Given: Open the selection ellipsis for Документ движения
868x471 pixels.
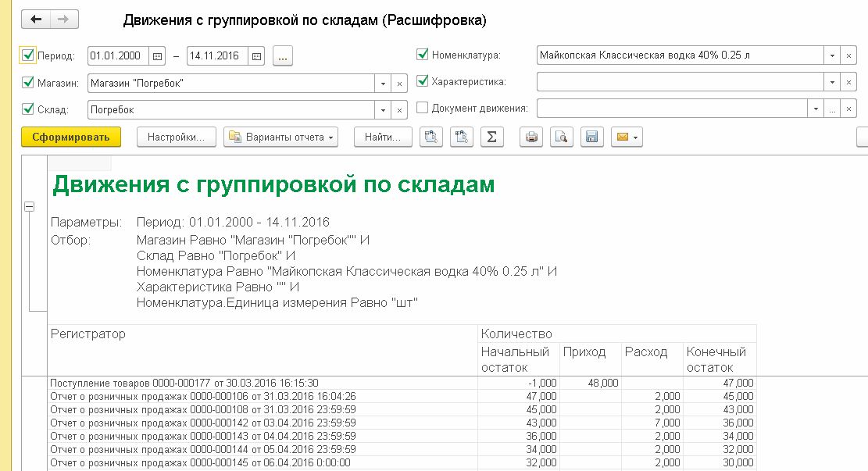Looking at the screenshot, I should click(832, 109).
